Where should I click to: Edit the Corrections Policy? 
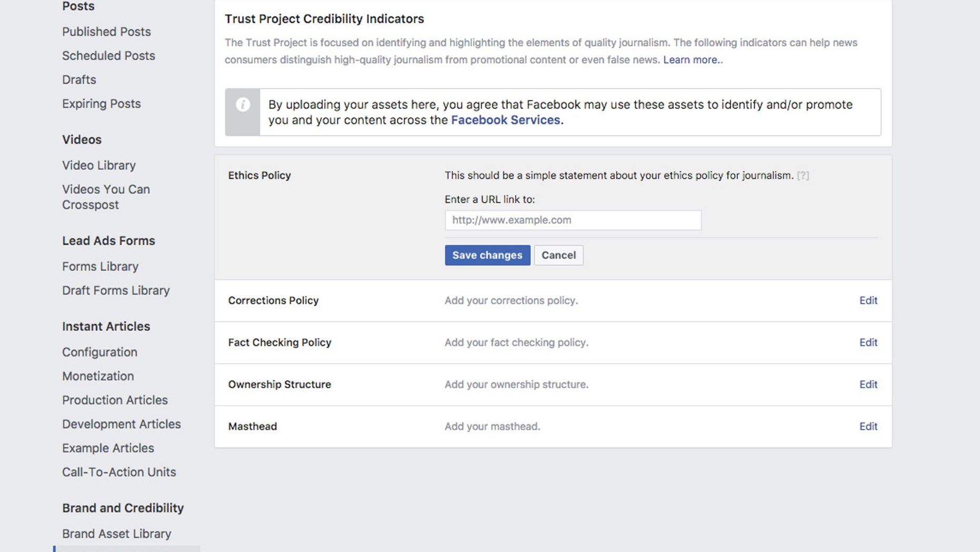[x=868, y=300]
